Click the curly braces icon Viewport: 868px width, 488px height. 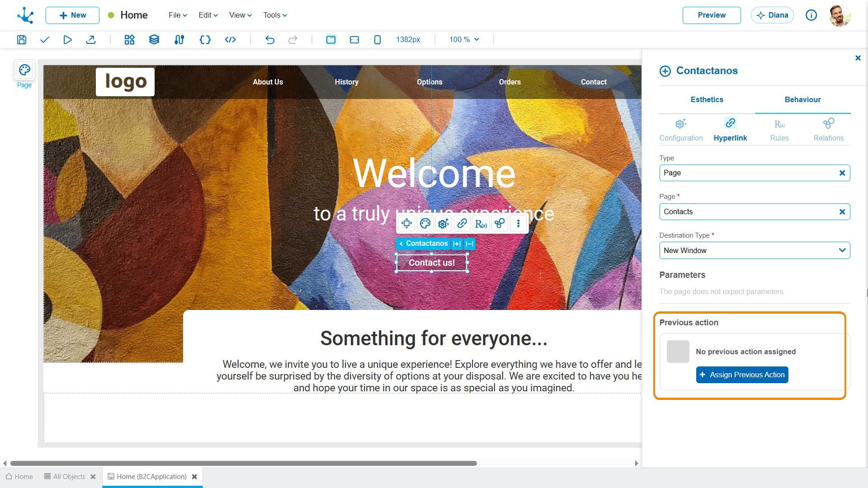[x=205, y=40]
